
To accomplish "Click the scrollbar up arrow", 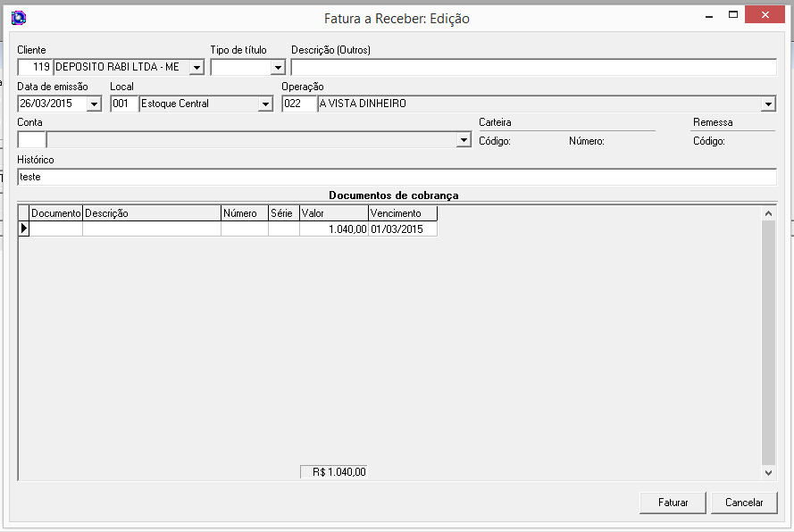I will (769, 212).
